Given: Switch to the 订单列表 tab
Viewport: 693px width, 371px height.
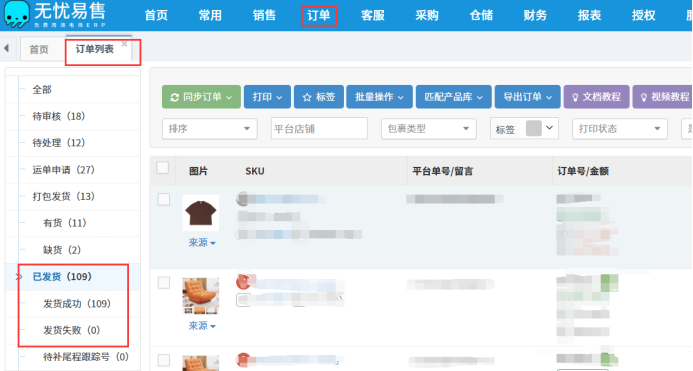Looking at the screenshot, I should [95, 49].
